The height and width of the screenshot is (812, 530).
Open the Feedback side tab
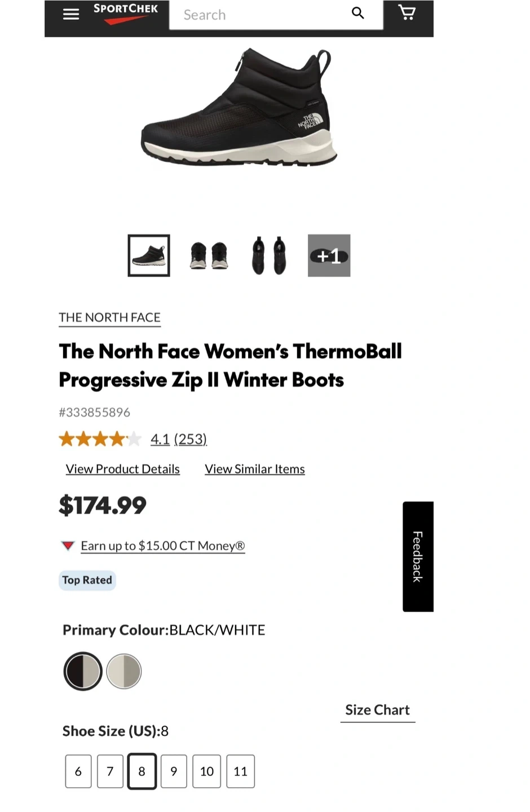tap(418, 556)
